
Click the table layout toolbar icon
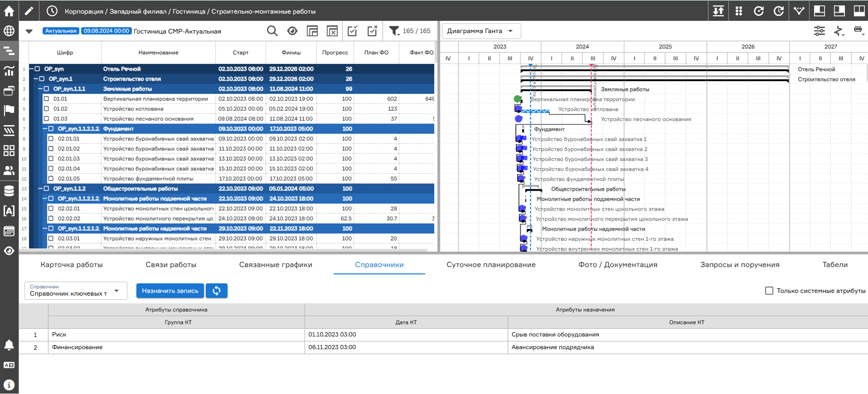pos(312,31)
